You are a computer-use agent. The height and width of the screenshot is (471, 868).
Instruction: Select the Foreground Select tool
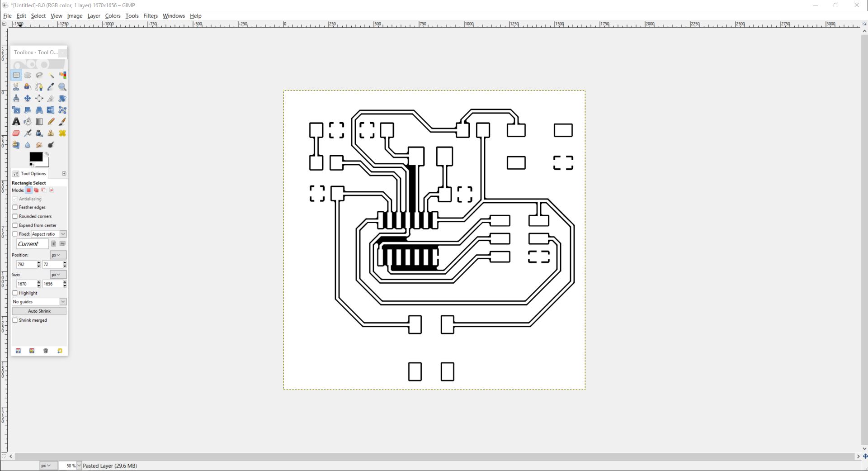(x=28, y=87)
